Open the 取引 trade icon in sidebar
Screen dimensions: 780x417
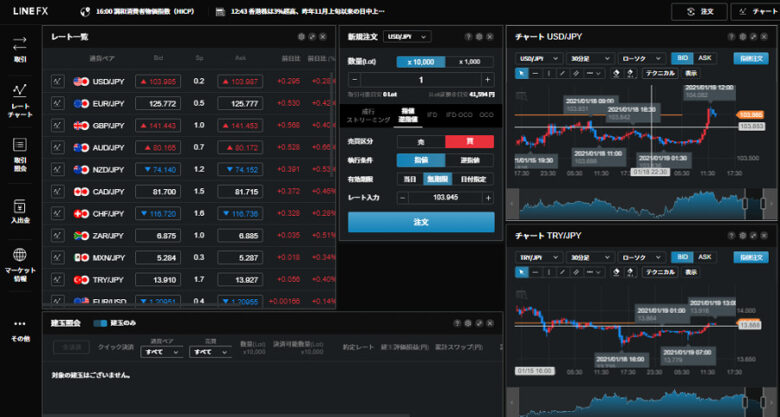click(x=20, y=49)
